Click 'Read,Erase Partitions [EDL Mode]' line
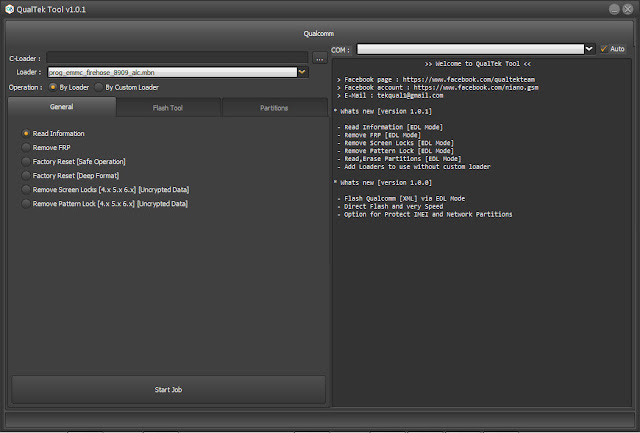This screenshot has width=640, height=433. [400, 159]
